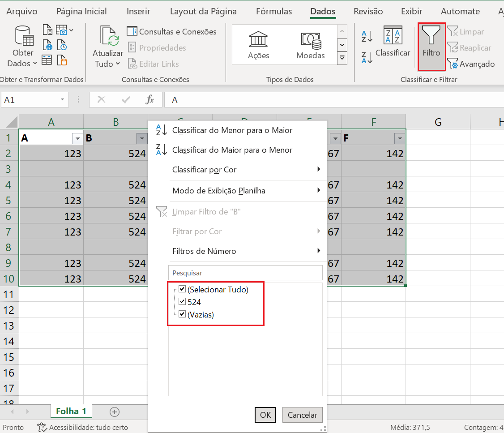504x433 pixels.
Task: Open the filter dropdown in column F header
Action: (400, 138)
